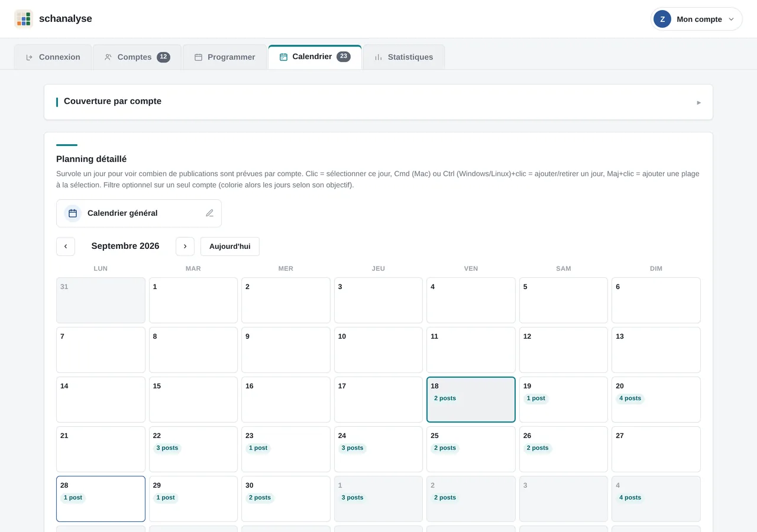Click the edit pencil icon for Calendrier général
Viewport: 757px width, 532px height.
209,213
